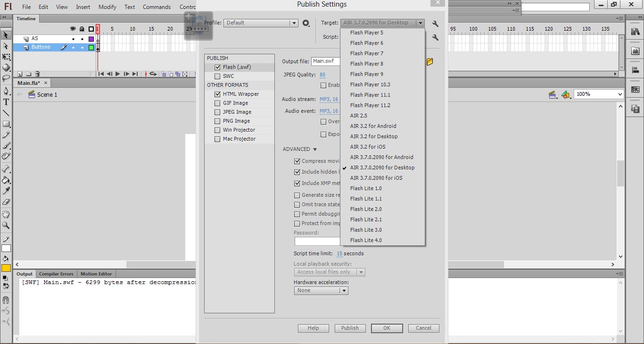
Task: Choose the Bone tool
Action: point(6,169)
